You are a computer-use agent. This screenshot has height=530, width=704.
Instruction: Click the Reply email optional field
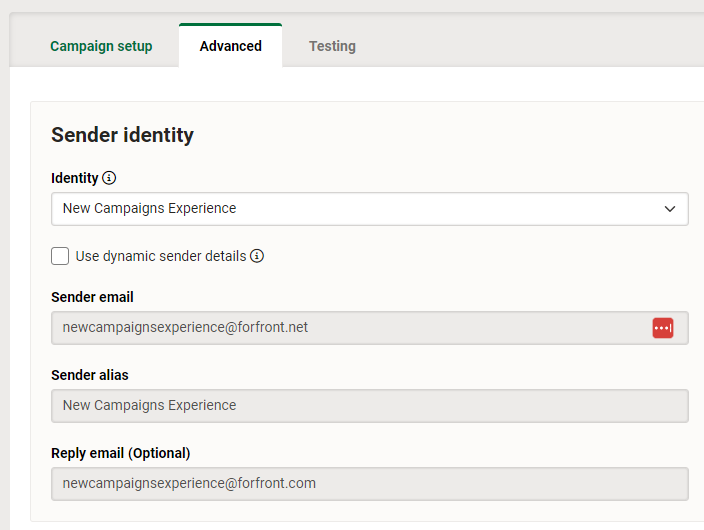click(x=370, y=484)
